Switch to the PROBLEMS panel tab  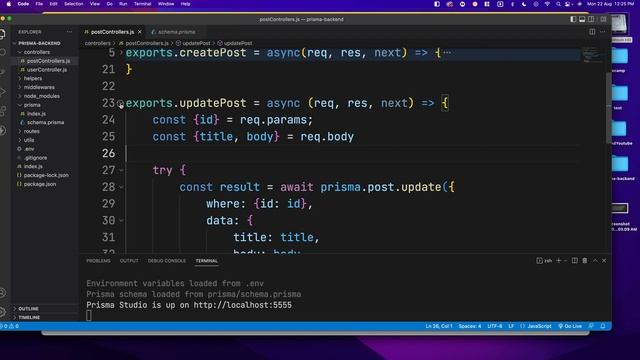[98, 261]
